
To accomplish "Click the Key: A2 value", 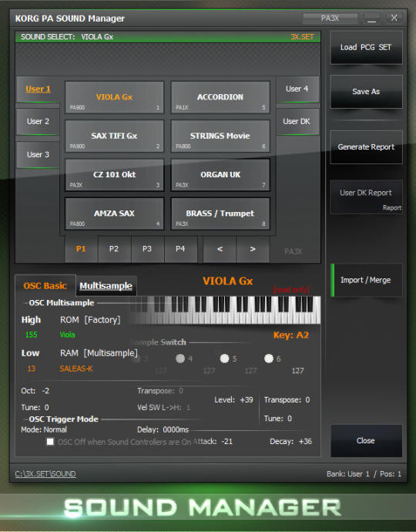I will coord(291,335).
